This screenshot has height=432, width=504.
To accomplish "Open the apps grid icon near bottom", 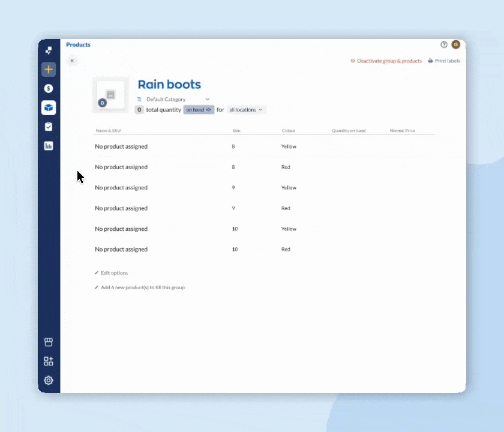I will (49, 361).
